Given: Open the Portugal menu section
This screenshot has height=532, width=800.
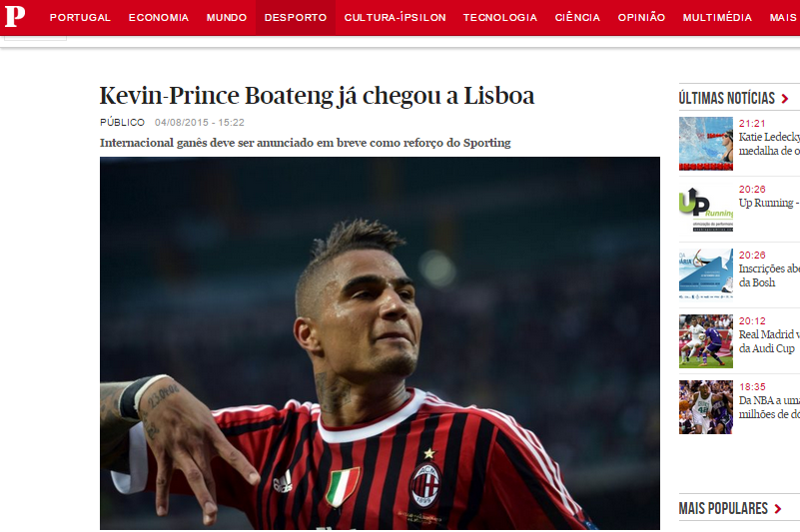Looking at the screenshot, I should coord(80,17).
